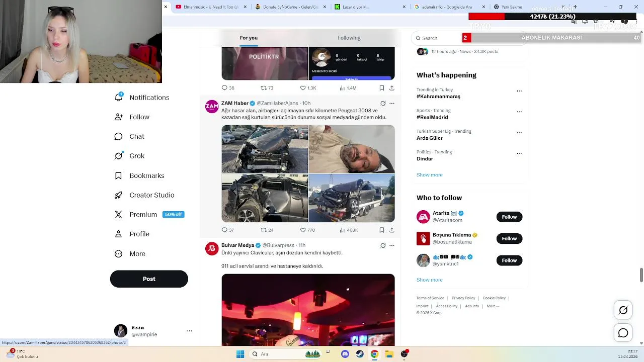This screenshot has height=362, width=644.
Task: Open more options on Bulvar Medya post
Action: coord(392,245)
